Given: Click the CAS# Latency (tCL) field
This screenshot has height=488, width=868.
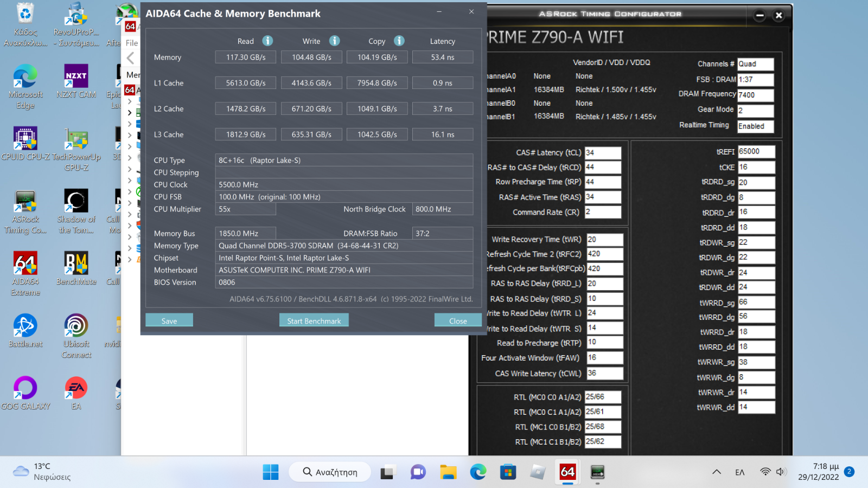Looking at the screenshot, I should pyautogui.click(x=603, y=152).
